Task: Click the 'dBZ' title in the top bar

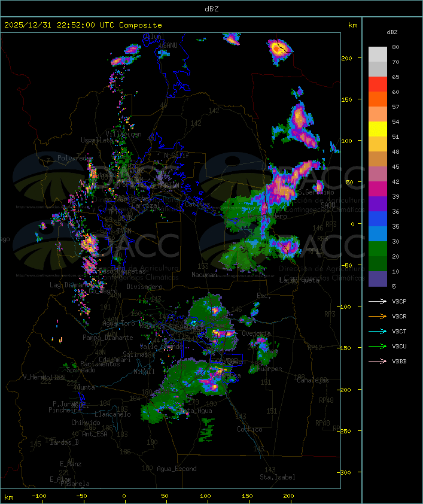Action: [x=212, y=8]
